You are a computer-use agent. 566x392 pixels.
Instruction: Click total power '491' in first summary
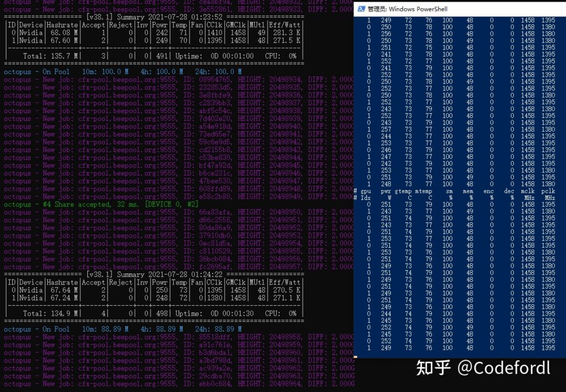click(x=162, y=56)
